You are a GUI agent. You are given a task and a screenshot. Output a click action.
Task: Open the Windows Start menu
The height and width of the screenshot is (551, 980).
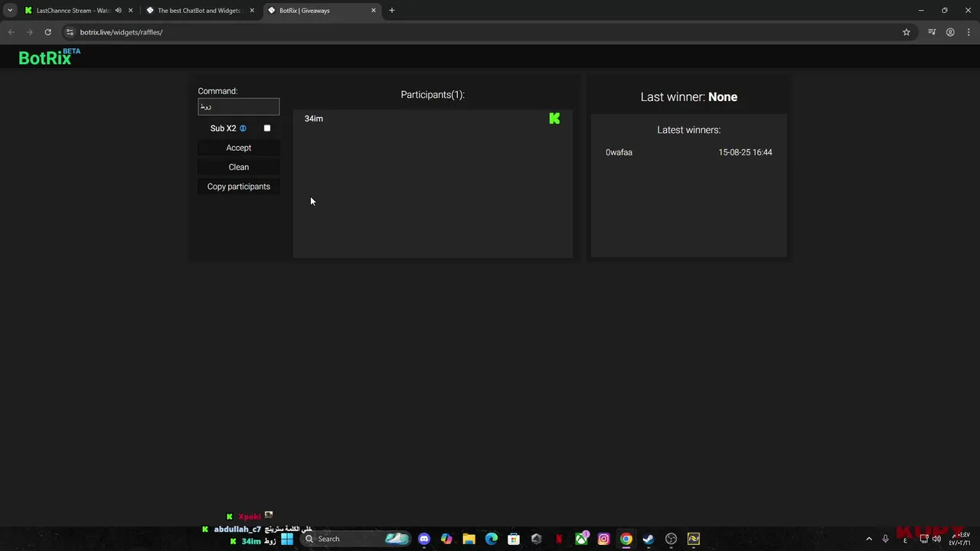coord(287,539)
